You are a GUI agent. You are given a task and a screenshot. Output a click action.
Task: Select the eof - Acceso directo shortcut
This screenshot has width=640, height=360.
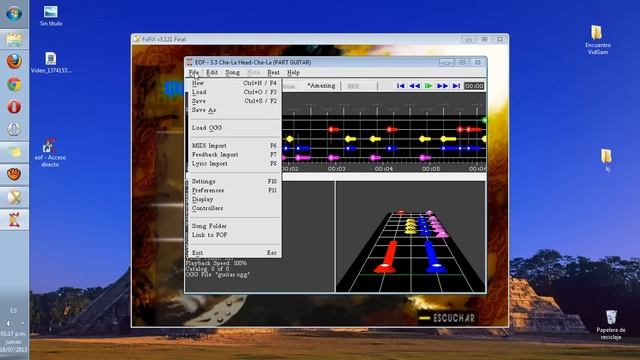click(x=50, y=152)
